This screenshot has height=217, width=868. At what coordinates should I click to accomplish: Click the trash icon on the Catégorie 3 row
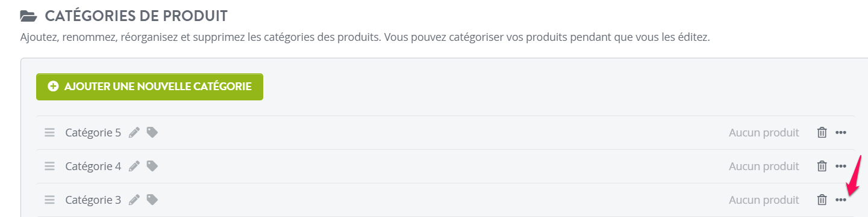click(822, 200)
